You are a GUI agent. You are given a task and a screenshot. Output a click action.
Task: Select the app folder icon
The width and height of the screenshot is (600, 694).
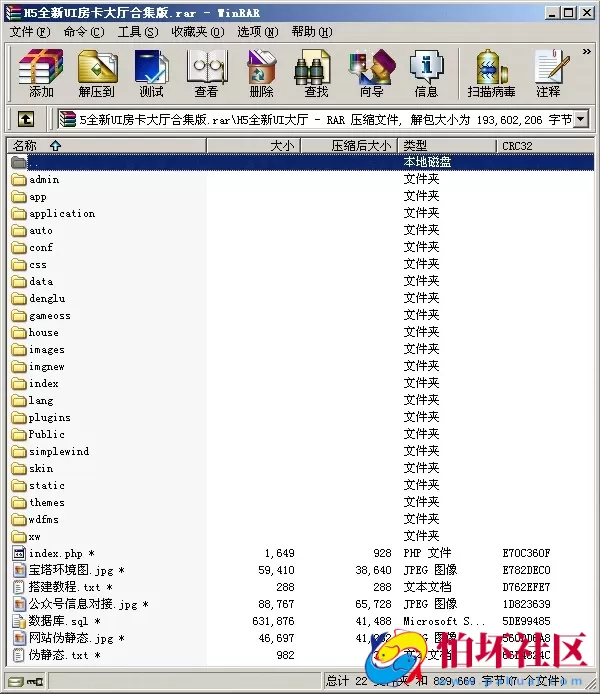19,197
